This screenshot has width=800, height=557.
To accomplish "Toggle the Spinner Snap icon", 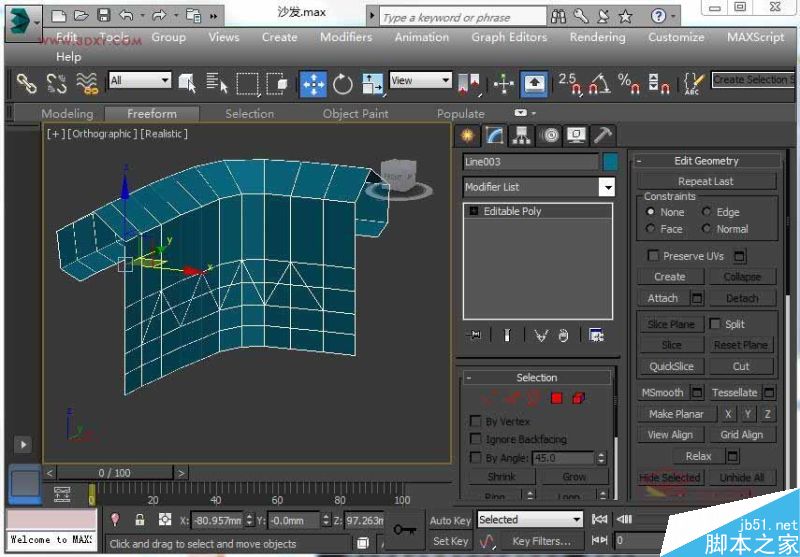I will (659, 84).
